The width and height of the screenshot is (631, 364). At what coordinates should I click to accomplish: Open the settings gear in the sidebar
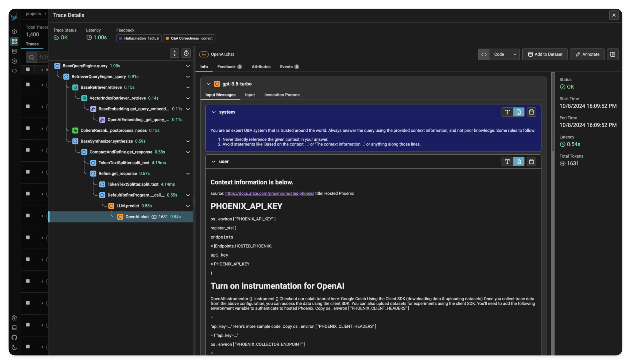pos(14,318)
